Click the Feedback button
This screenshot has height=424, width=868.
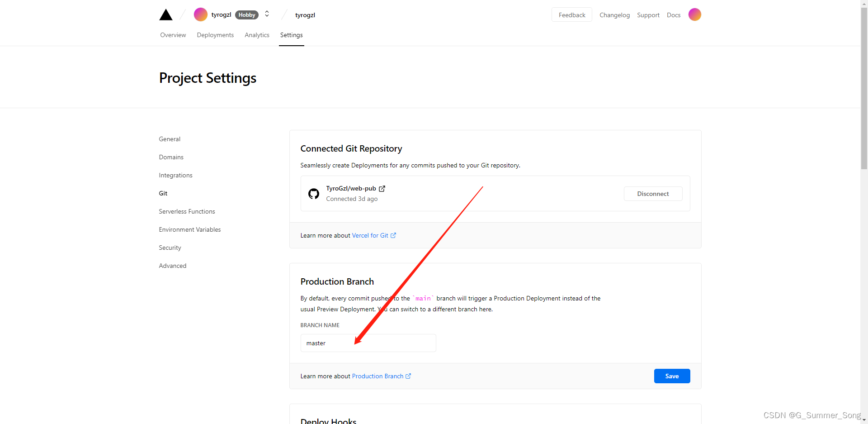(x=572, y=15)
